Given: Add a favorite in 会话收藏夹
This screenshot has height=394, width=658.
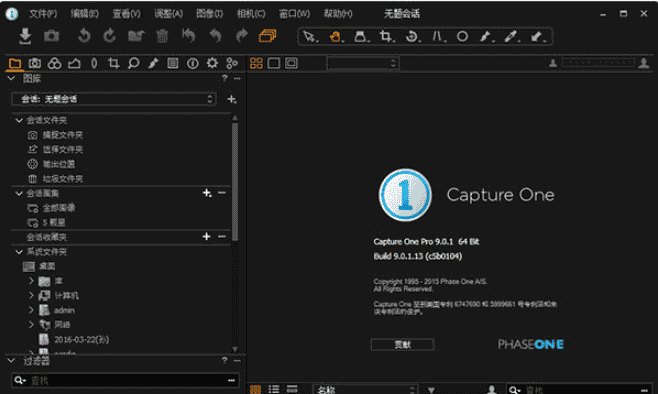Looking at the screenshot, I should coord(206,237).
